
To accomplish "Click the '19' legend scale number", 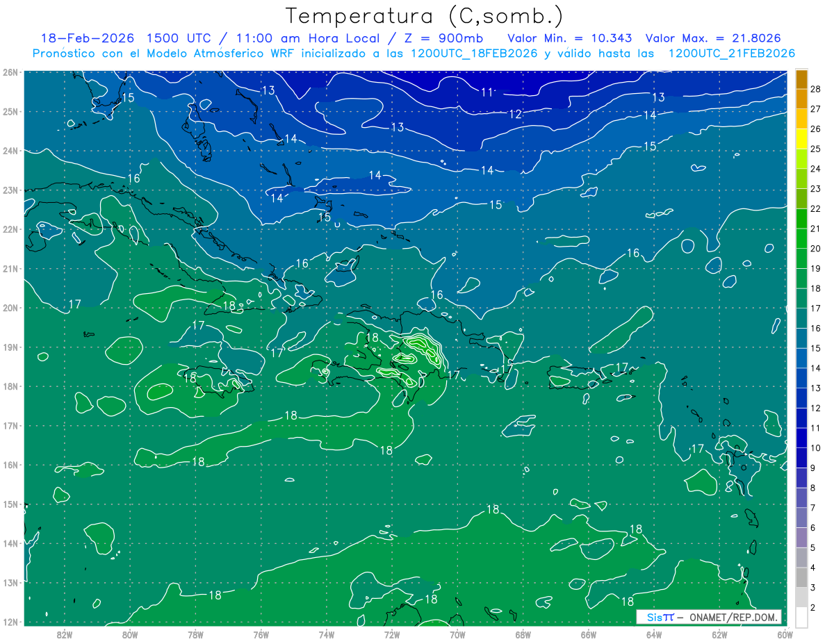I will [816, 268].
